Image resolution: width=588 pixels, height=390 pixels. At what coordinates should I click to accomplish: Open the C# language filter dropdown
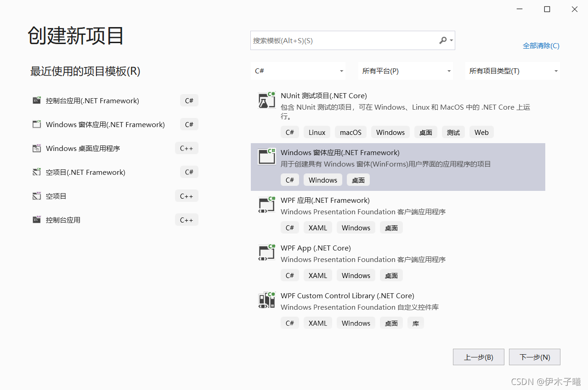tap(299, 71)
